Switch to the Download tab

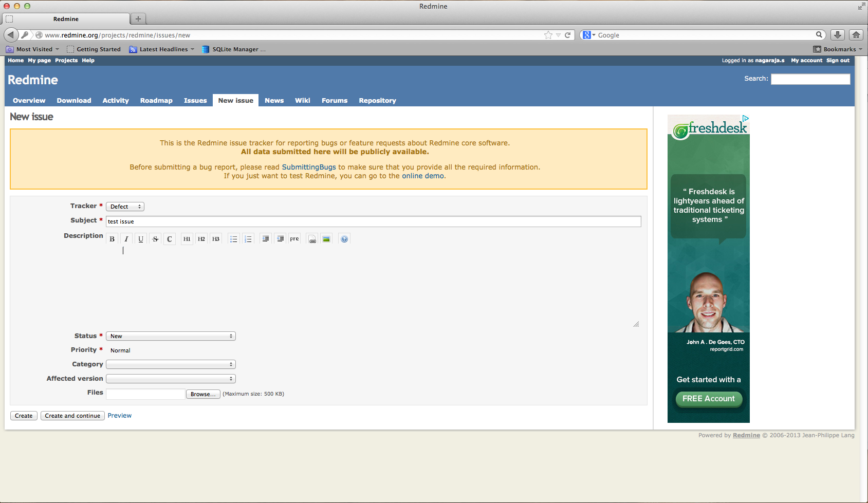(x=74, y=101)
